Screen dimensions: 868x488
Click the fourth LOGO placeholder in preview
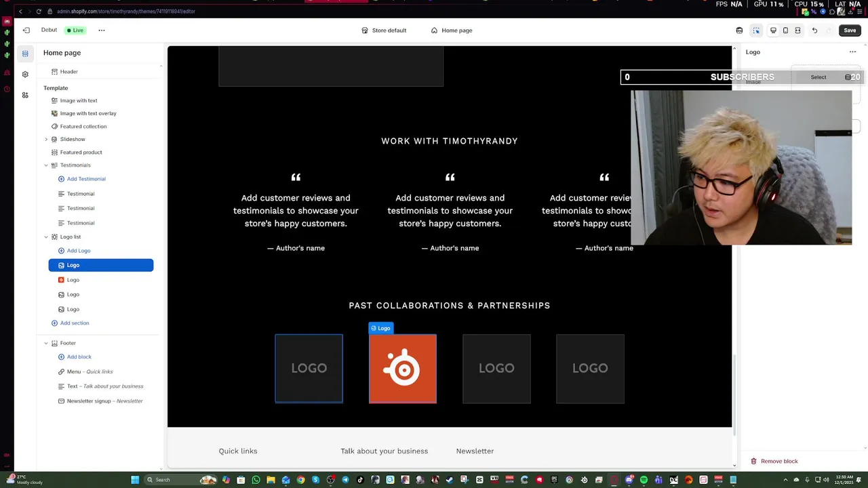(x=590, y=368)
